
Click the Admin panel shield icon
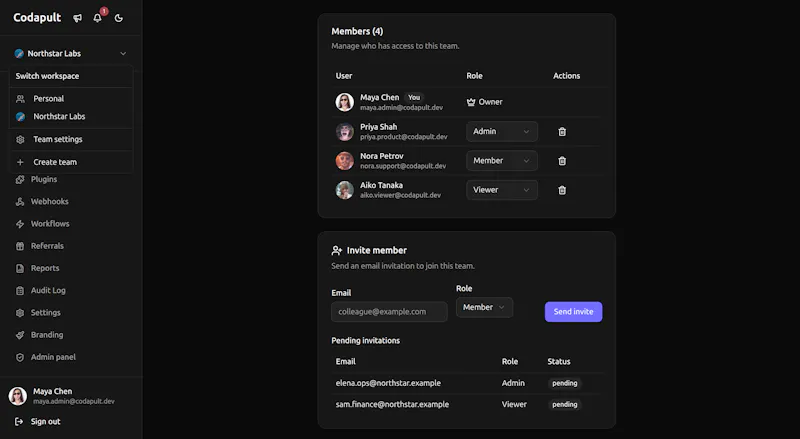(20, 357)
